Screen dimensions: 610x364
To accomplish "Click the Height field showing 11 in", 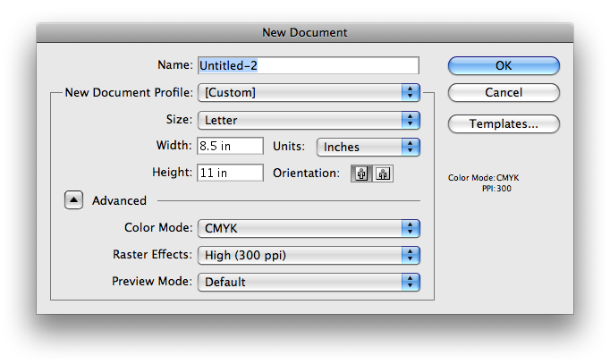I will tap(230, 173).
